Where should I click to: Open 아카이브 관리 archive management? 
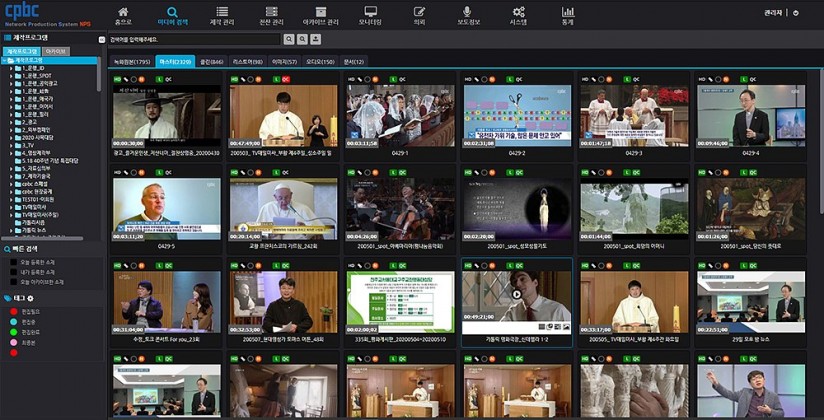(320, 15)
